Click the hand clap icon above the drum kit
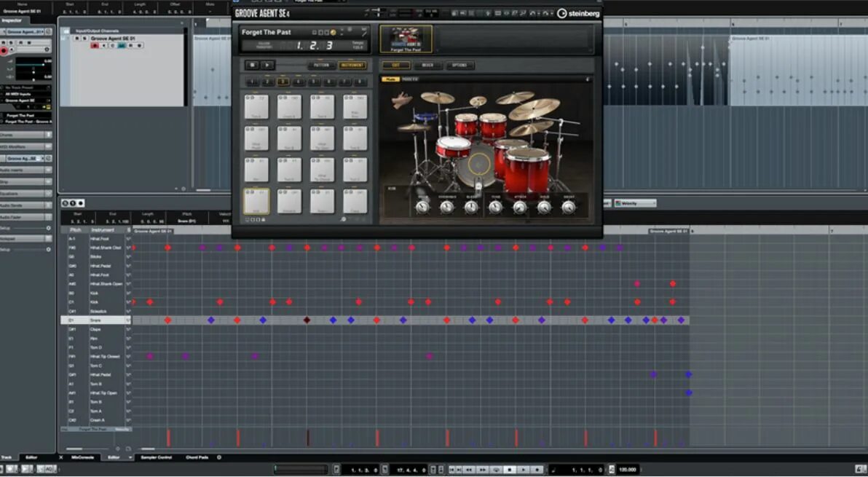 [402, 100]
